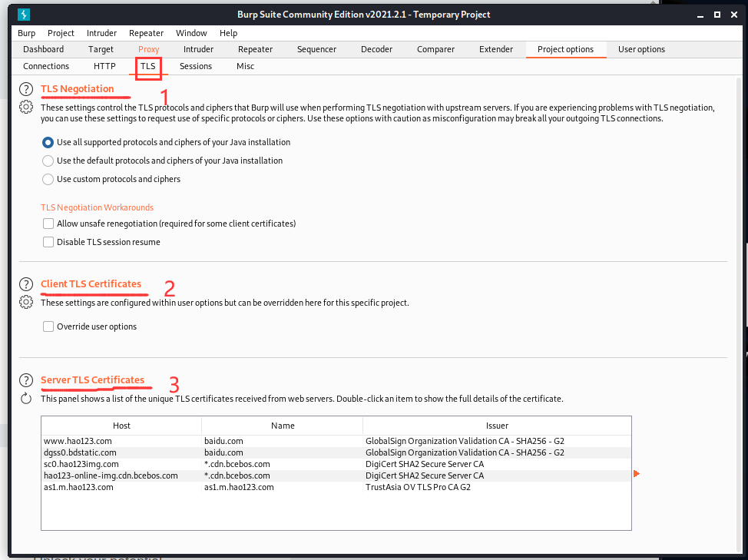The width and height of the screenshot is (748, 560).
Task: Switch to the Decoder tab
Action: pos(376,49)
